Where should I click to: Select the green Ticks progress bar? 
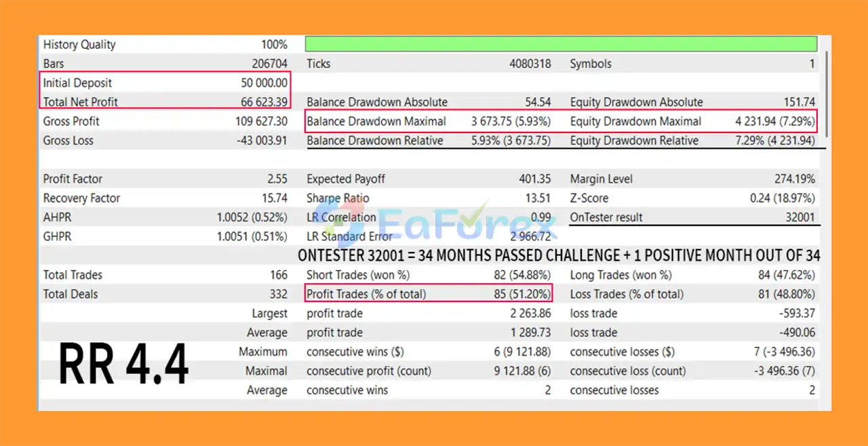pyautogui.click(x=561, y=43)
